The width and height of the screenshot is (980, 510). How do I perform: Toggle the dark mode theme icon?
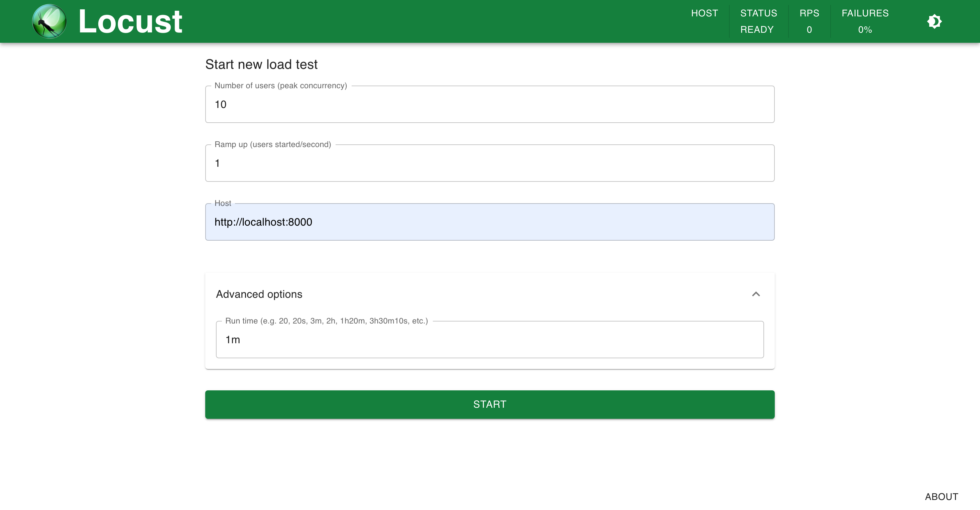[x=934, y=21]
